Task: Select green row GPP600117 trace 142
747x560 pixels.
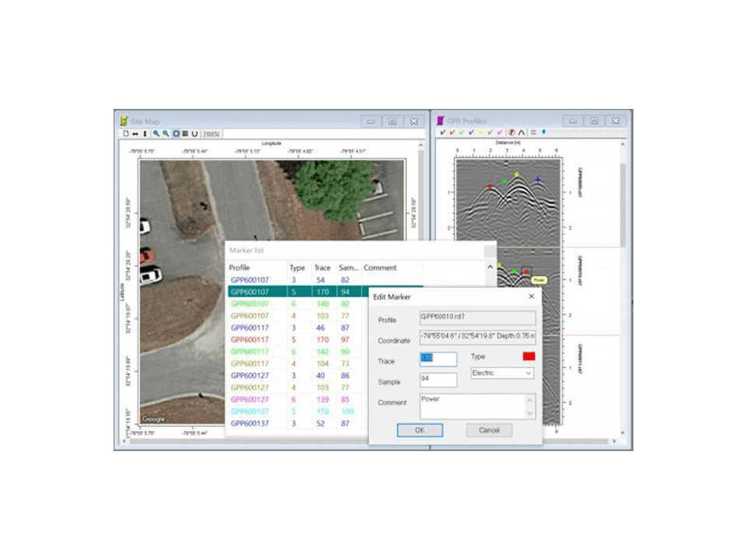Action: (x=298, y=352)
